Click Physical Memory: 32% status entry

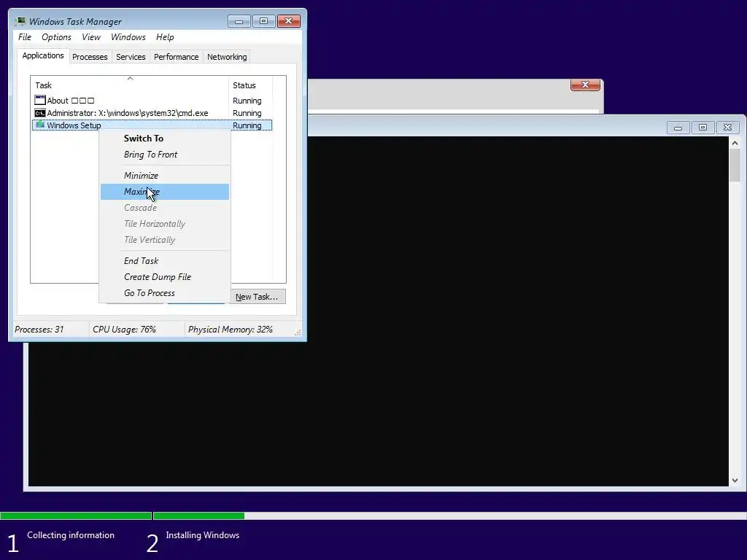(230, 330)
